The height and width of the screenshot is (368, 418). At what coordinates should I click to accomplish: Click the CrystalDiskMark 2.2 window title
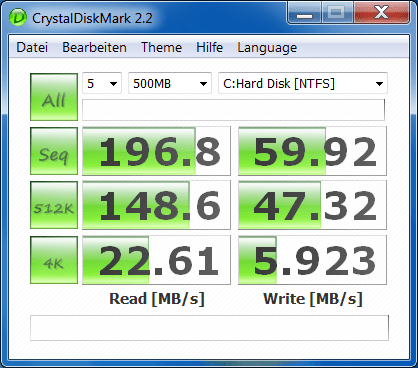tap(92, 18)
